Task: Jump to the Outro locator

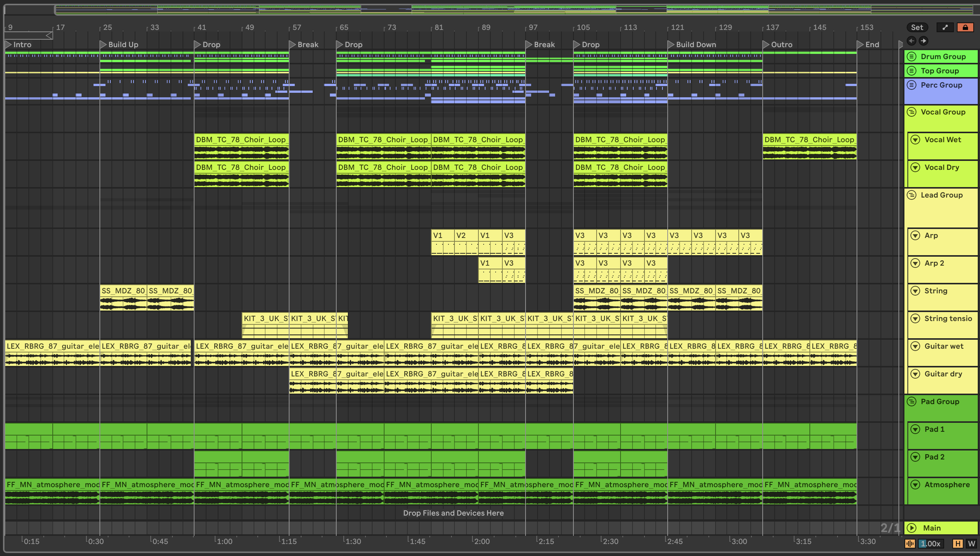Action: (x=778, y=44)
